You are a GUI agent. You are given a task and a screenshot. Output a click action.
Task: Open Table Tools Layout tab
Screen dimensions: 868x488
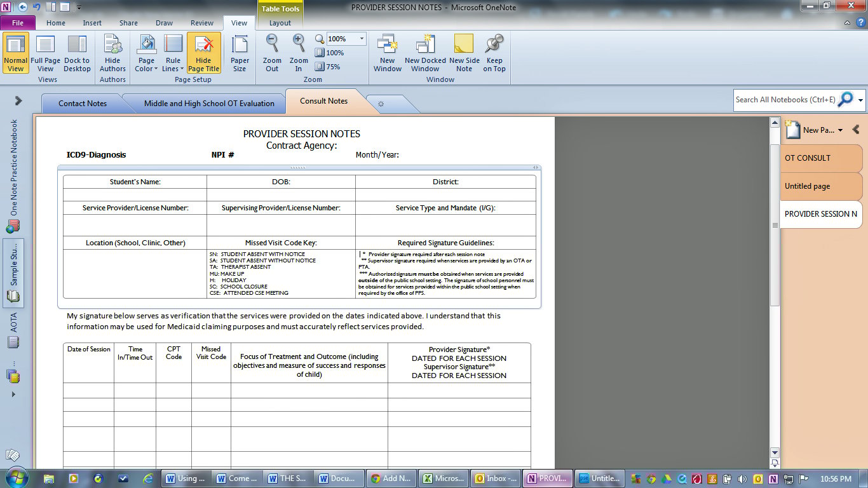[280, 23]
